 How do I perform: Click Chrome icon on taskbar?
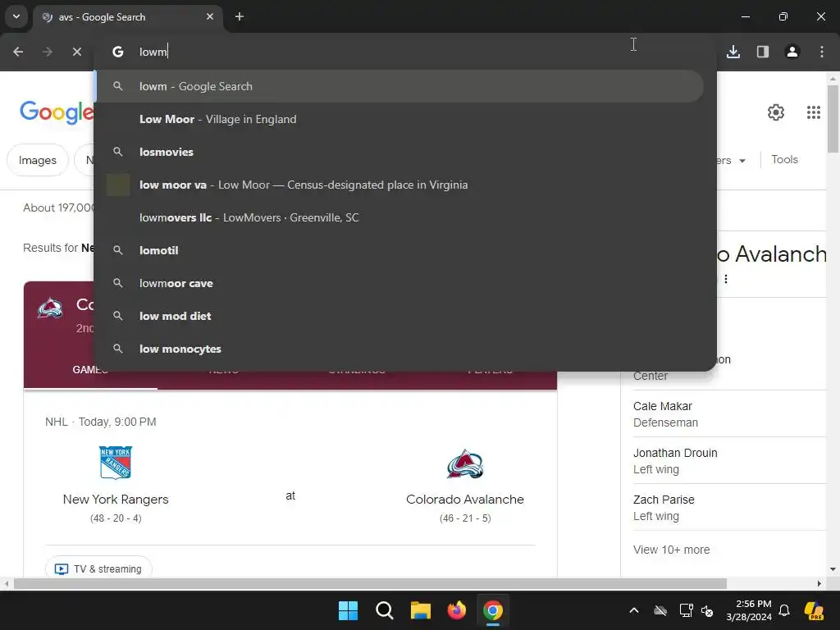pos(493,610)
